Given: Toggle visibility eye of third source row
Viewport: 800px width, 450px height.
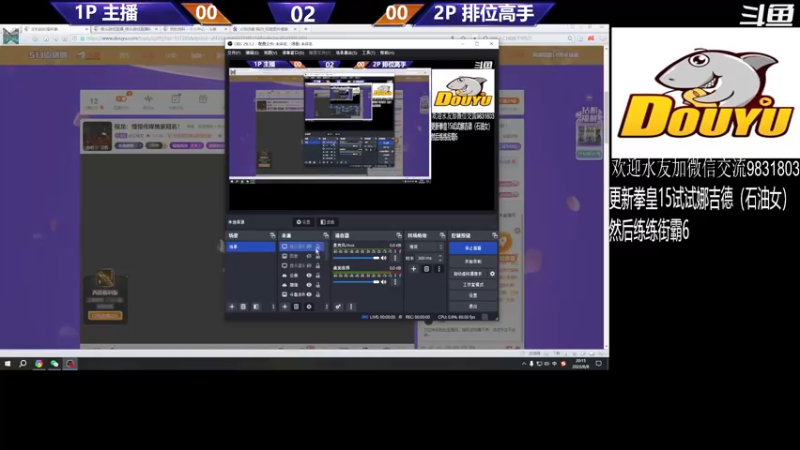Looking at the screenshot, I should pos(309,266).
